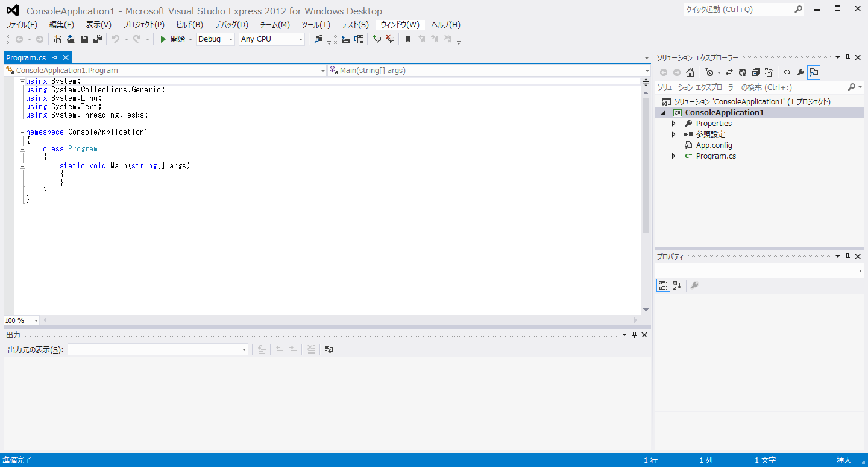The width and height of the screenshot is (868, 467).
Task: Click the Save All toolbar icon
Action: point(97,39)
